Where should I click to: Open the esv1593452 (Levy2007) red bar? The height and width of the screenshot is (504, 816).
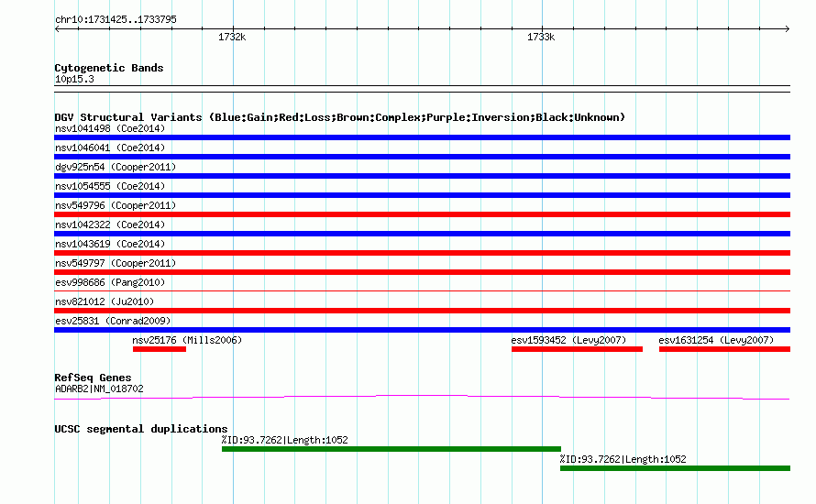pyautogui.click(x=577, y=349)
